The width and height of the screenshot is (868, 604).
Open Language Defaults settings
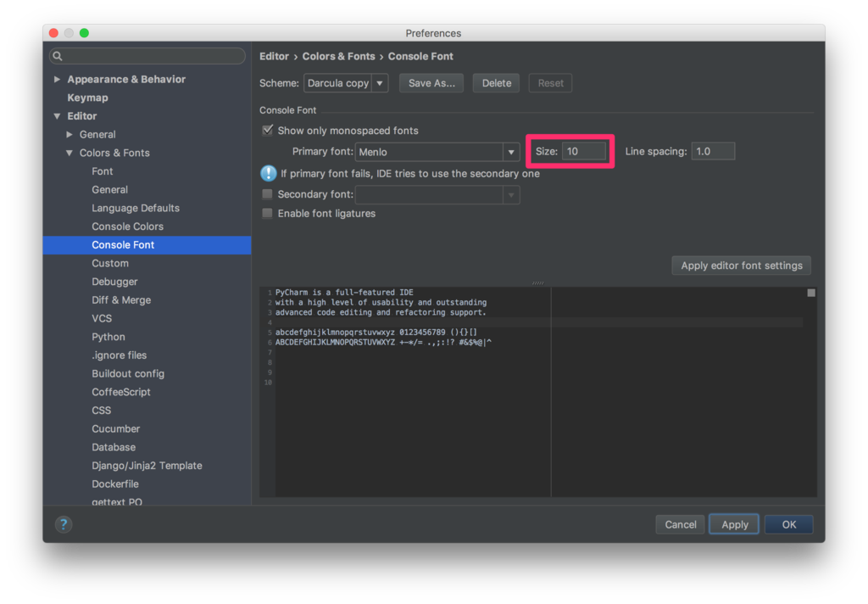click(x=136, y=208)
